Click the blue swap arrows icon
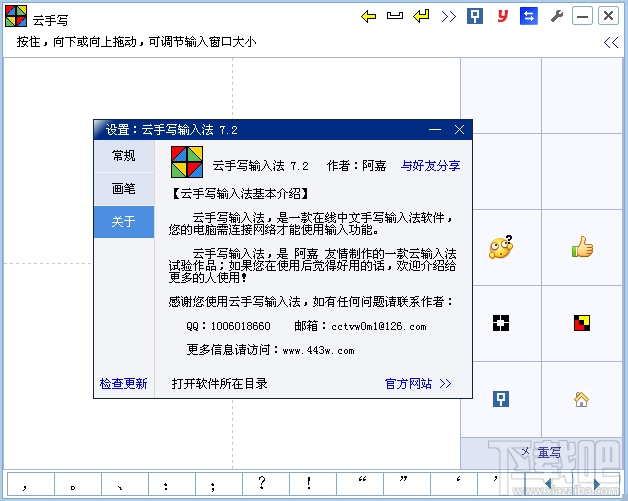The image size is (628, 501). (529, 16)
